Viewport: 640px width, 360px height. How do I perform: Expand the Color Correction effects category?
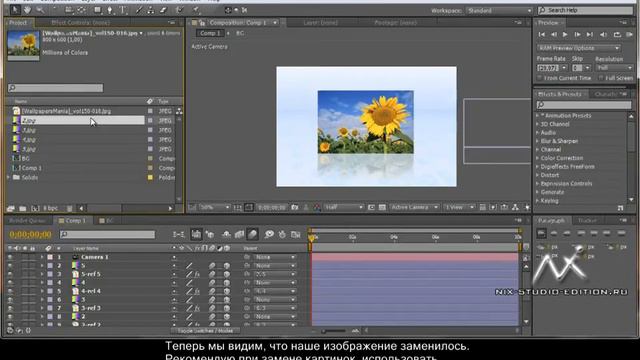coord(538,158)
